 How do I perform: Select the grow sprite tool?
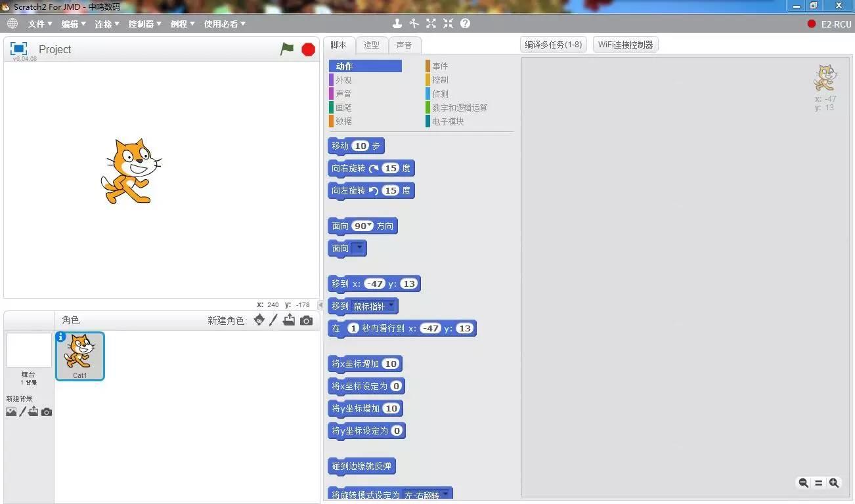(431, 24)
